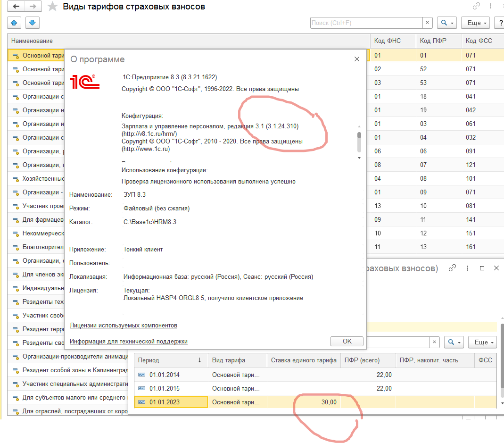The height and width of the screenshot is (443, 504).
Task: Select the Участник свободной row icon
Action: pyautogui.click(x=16, y=316)
